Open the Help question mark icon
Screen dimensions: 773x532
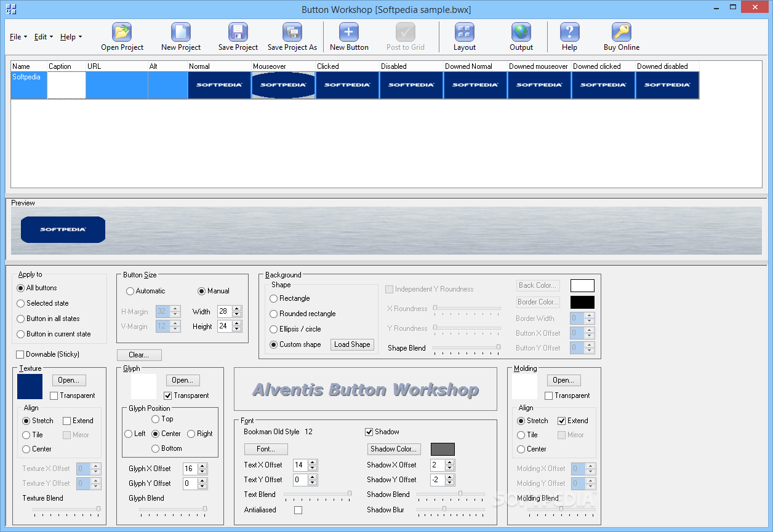click(570, 32)
